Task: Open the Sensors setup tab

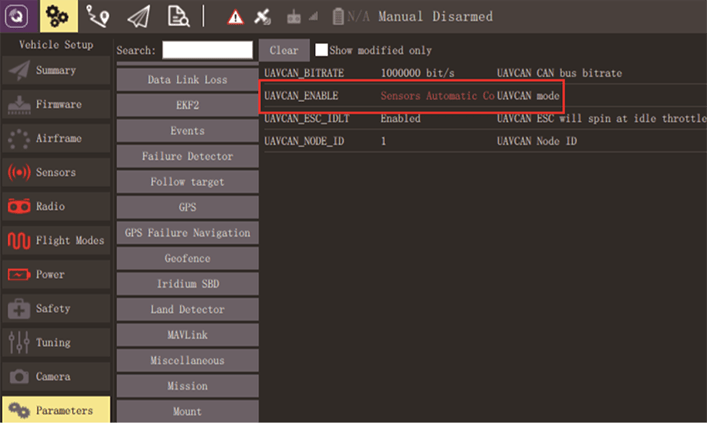Action: pyautogui.click(x=55, y=173)
